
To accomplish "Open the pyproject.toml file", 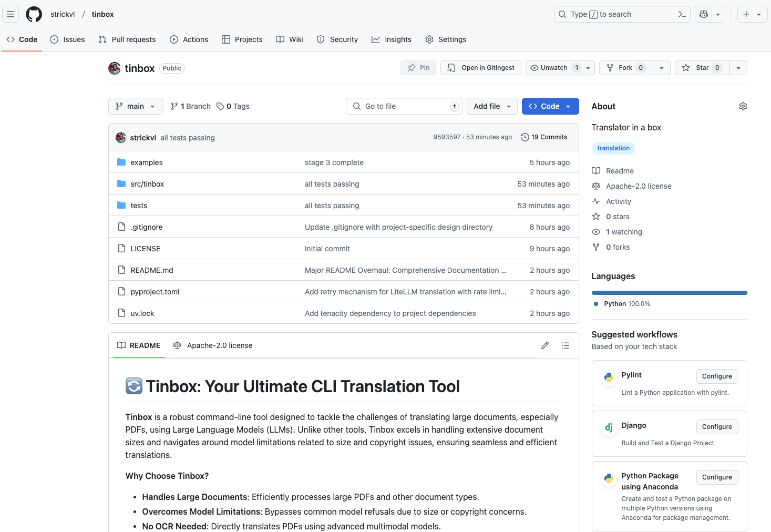I will pos(155,292).
